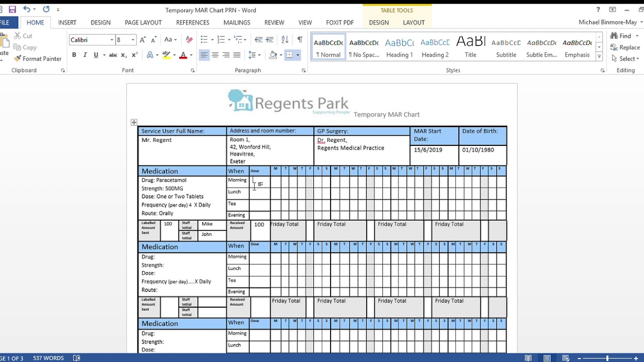Click the proofing errors status bar icon
Viewport: 644px width, 362px height.
[76, 358]
